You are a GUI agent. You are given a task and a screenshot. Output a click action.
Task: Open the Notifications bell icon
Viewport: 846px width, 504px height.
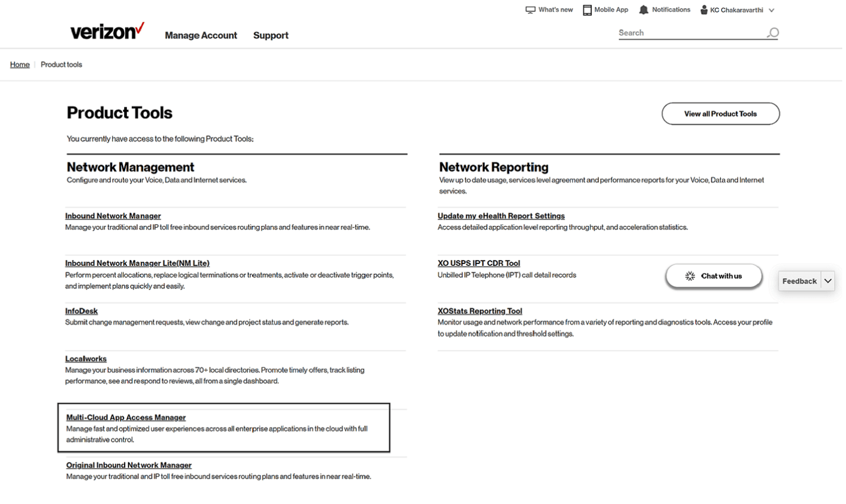(643, 10)
